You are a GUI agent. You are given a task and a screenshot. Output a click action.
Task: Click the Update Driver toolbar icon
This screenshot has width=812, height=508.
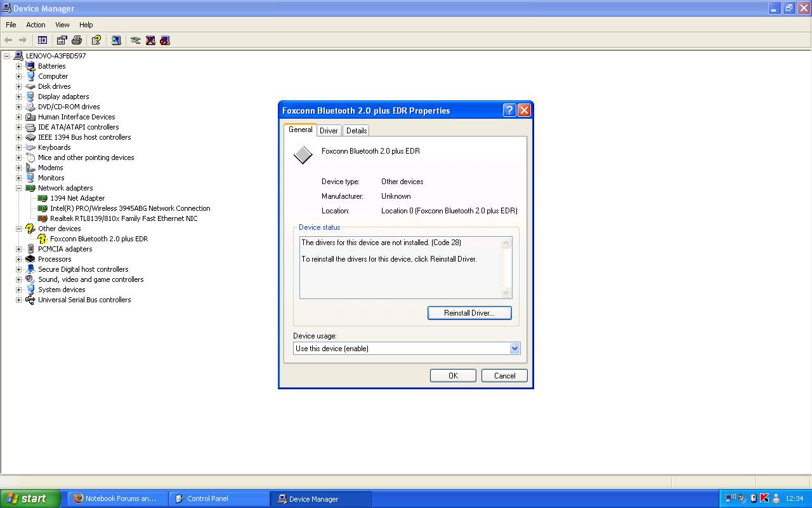point(135,40)
